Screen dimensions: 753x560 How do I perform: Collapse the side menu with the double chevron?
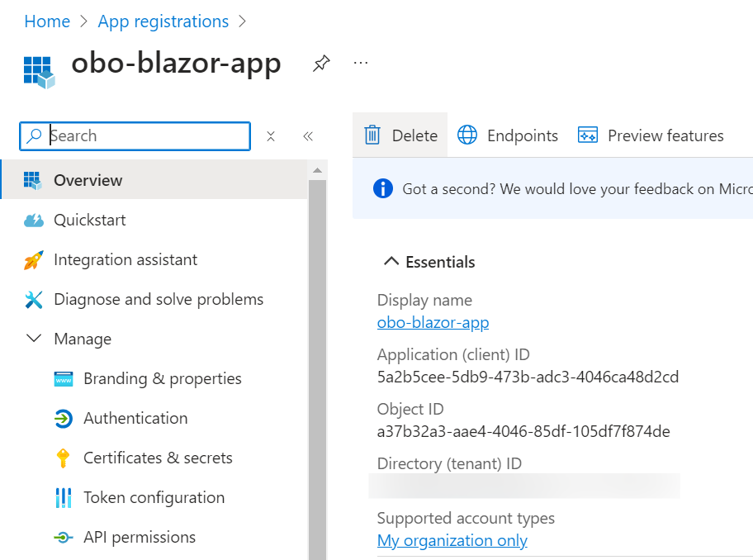click(308, 136)
